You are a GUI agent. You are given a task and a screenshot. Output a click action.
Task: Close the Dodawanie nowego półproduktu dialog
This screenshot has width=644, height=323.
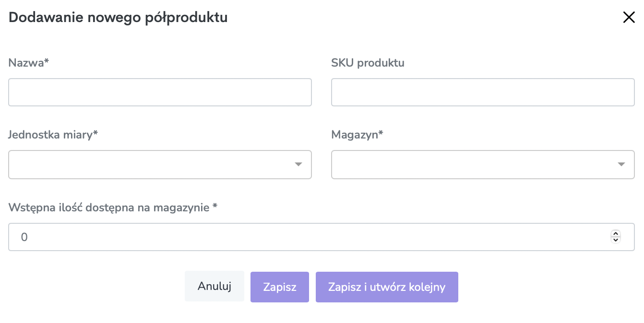click(629, 18)
